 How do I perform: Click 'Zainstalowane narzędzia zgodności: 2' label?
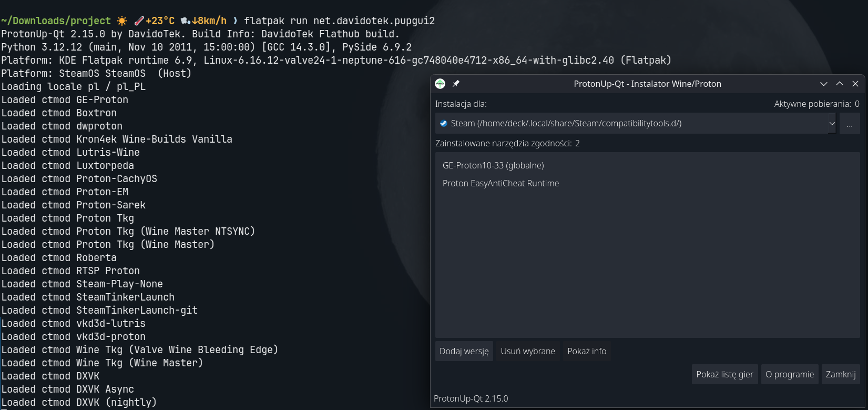(x=507, y=143)
